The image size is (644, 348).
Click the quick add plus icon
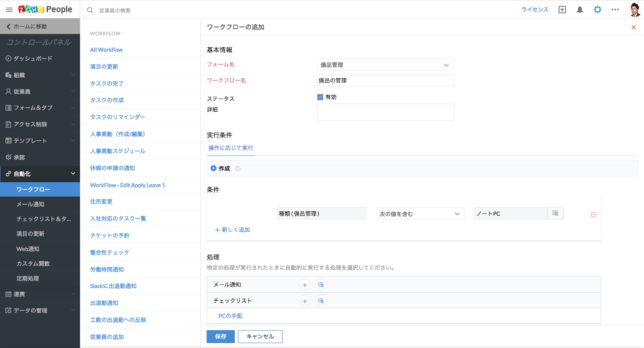[562, 9]
